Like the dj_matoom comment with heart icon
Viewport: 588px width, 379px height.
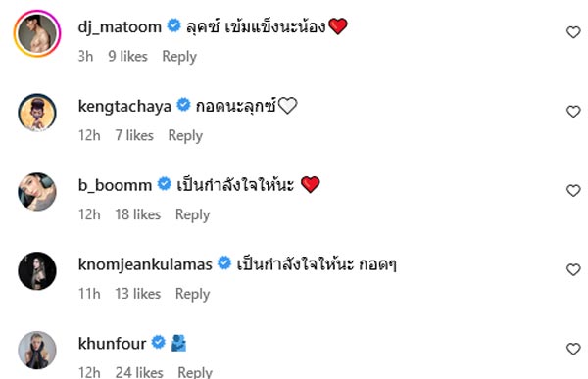click(573, 32)
